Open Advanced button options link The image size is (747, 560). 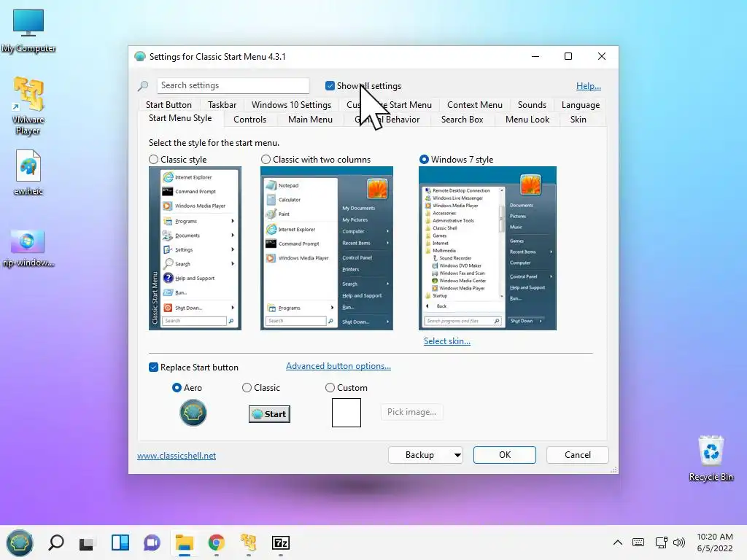click(338, 366)
